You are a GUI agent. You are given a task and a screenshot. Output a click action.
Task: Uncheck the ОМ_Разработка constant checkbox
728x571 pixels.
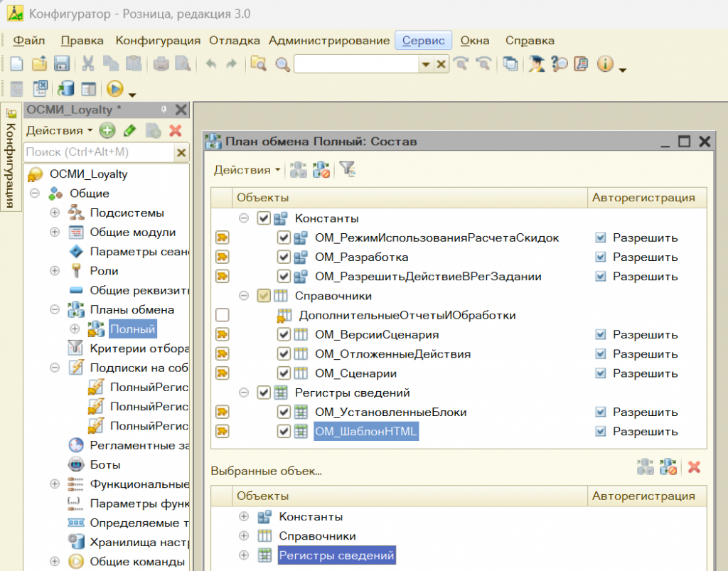pyautogui.click(x=284, y=257)
